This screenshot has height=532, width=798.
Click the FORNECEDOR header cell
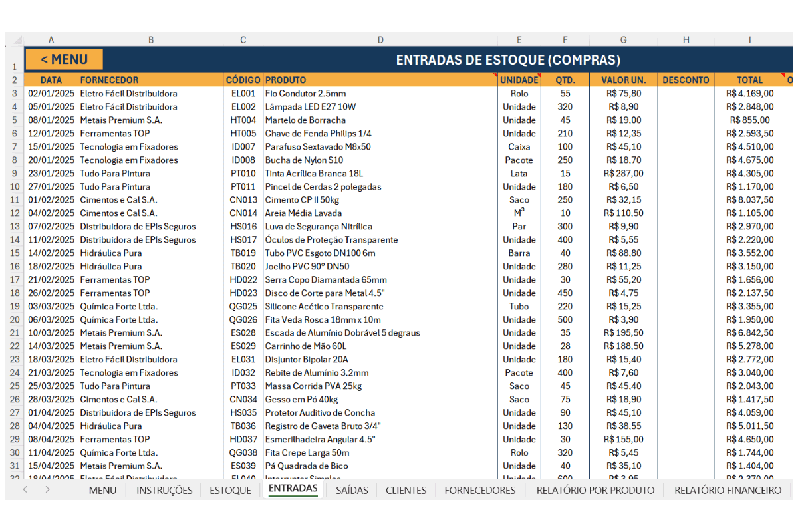coord(151,80)
